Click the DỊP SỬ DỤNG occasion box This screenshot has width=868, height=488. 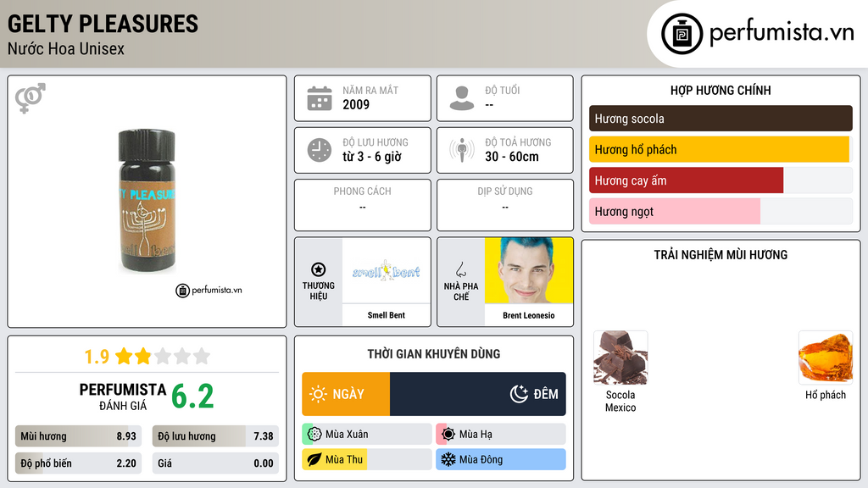click(x=505, y=205)
